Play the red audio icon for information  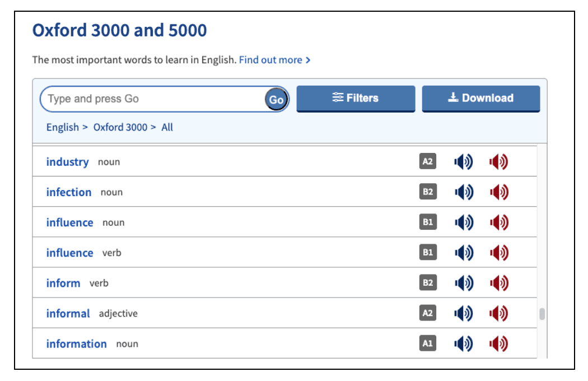click(498, 343)
